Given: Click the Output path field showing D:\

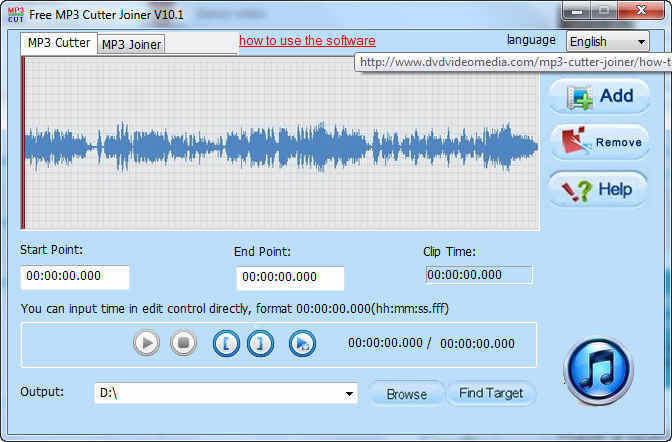Looking at the screenshot, I should tap(226, 393).
